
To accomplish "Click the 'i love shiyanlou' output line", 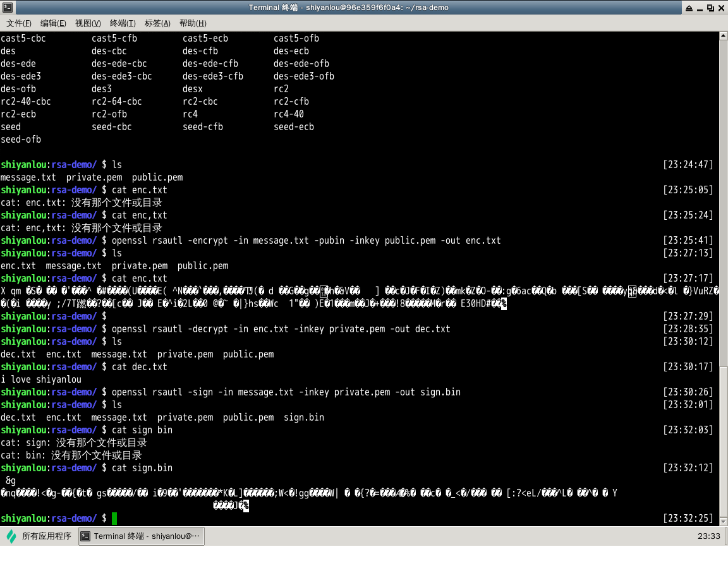I will point(41,380).
